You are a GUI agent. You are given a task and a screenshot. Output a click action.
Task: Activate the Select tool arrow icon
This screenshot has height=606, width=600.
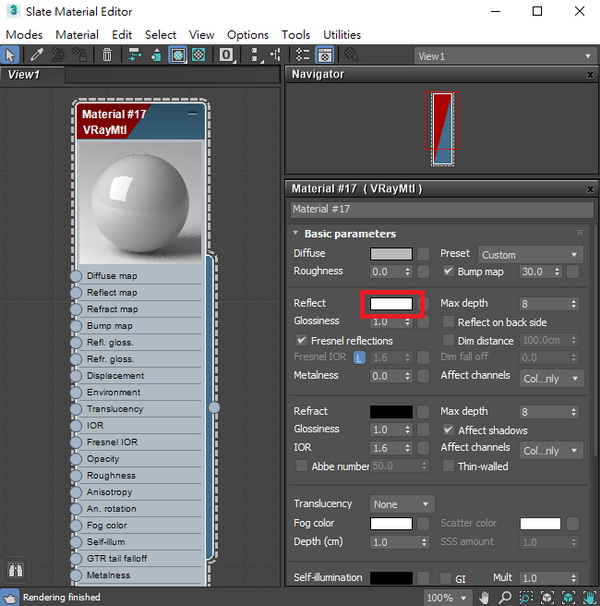[x=10, y=55]
